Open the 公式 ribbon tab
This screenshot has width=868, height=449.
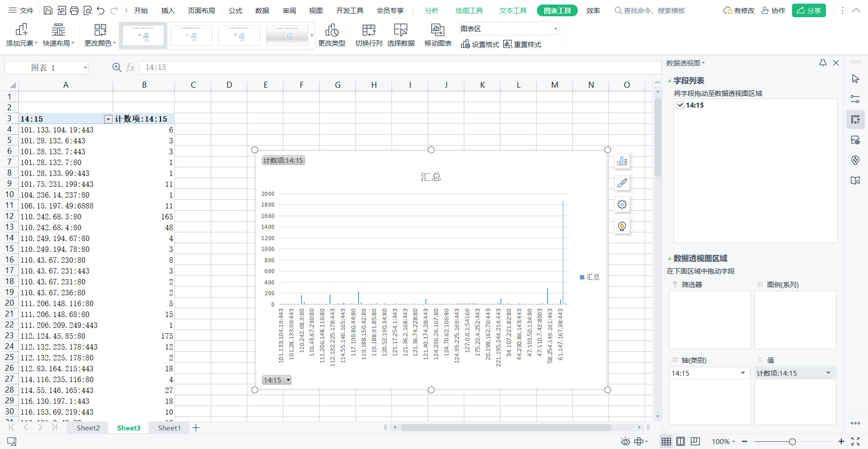coord(236,10)
